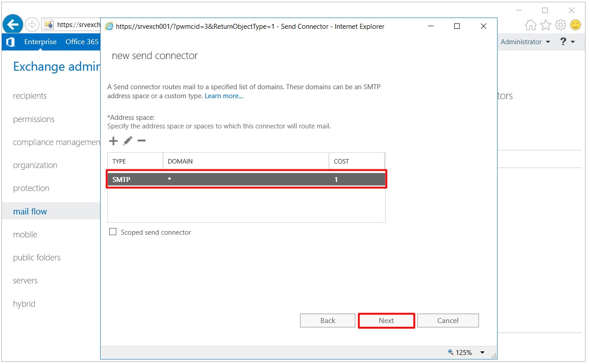This screenshot has height=364, width=590.
Task: Click the Office logo icon
Action: [x=10, y=42]
